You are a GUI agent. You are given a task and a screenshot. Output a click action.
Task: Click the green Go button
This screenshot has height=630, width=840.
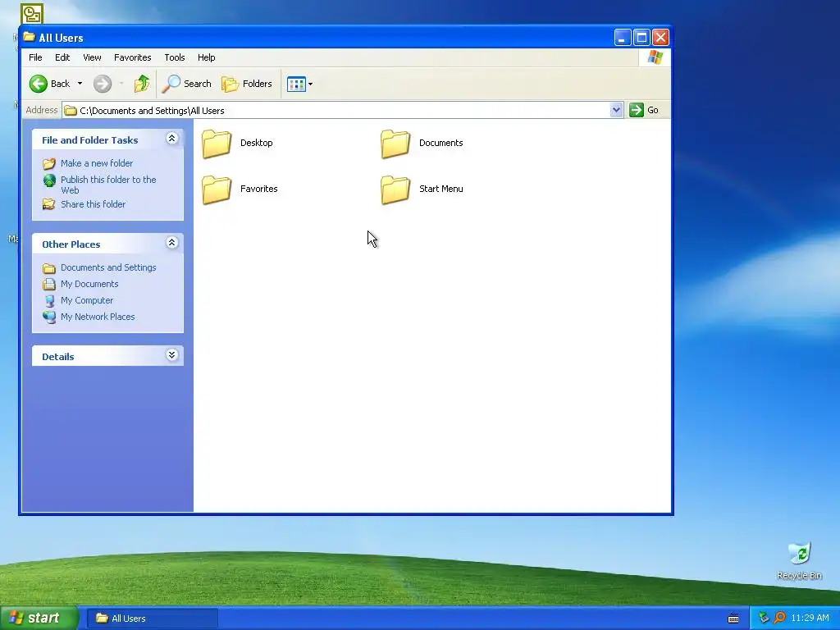pos(645,111)
